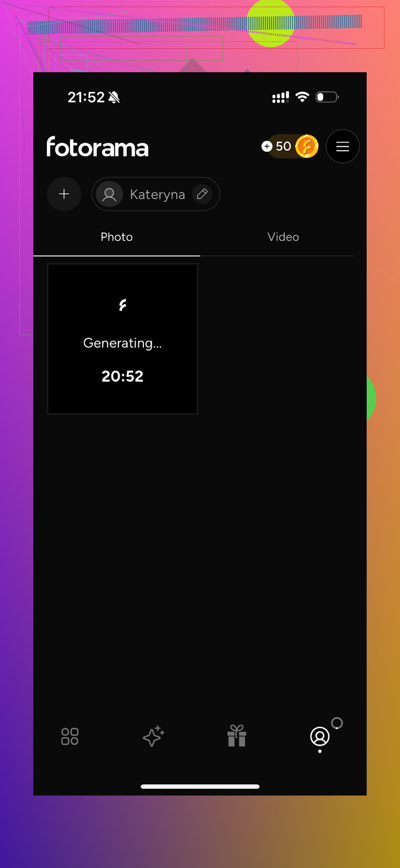Open the grid gallery in the bottom navigation
This screenshot has width=400, height=868.
tap(70, 736)
